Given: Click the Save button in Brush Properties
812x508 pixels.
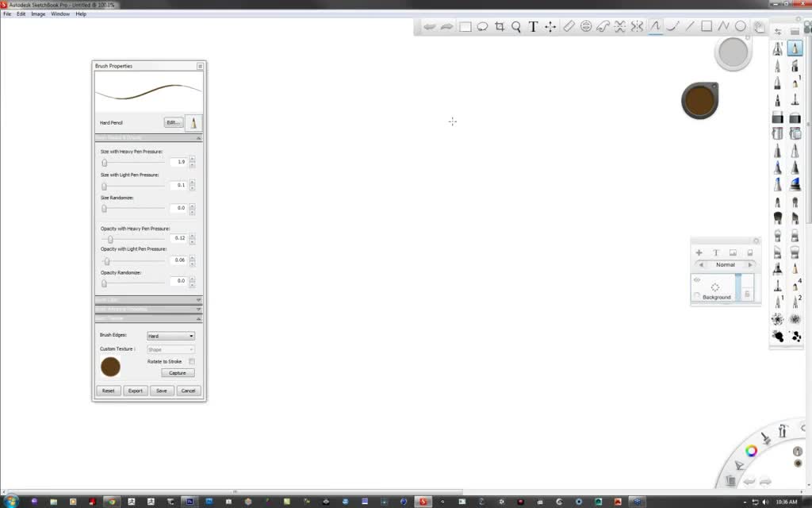Looking at the screenshot, I should click(162, 391).
